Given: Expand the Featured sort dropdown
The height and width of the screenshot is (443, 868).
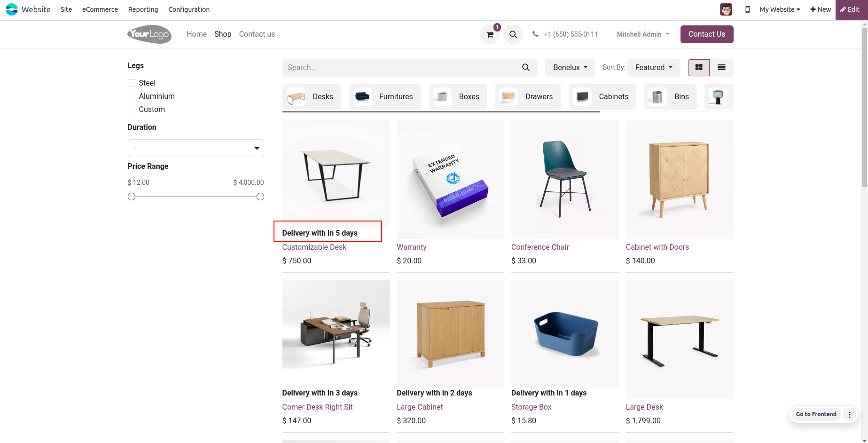Looking at the screenshot, I should 653,68.
